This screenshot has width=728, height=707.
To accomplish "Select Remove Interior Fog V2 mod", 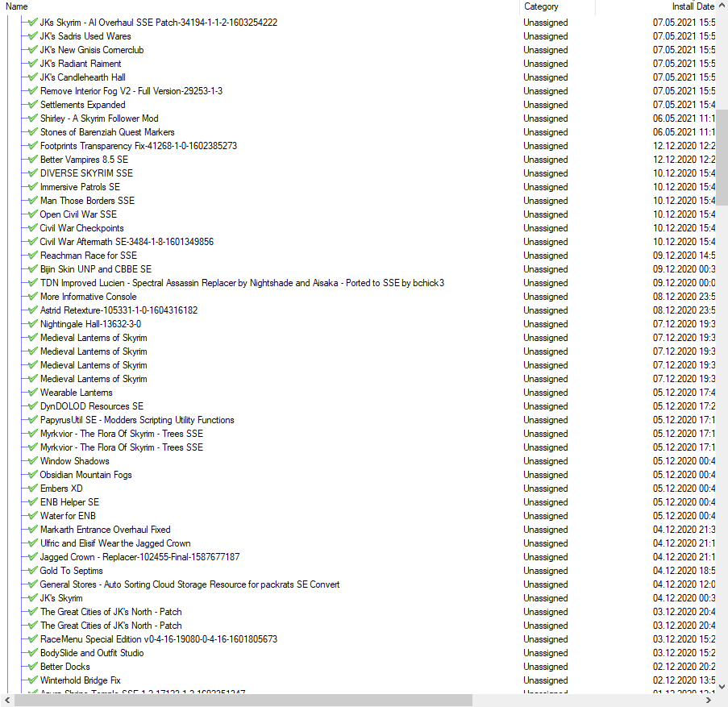I will 131,91.
